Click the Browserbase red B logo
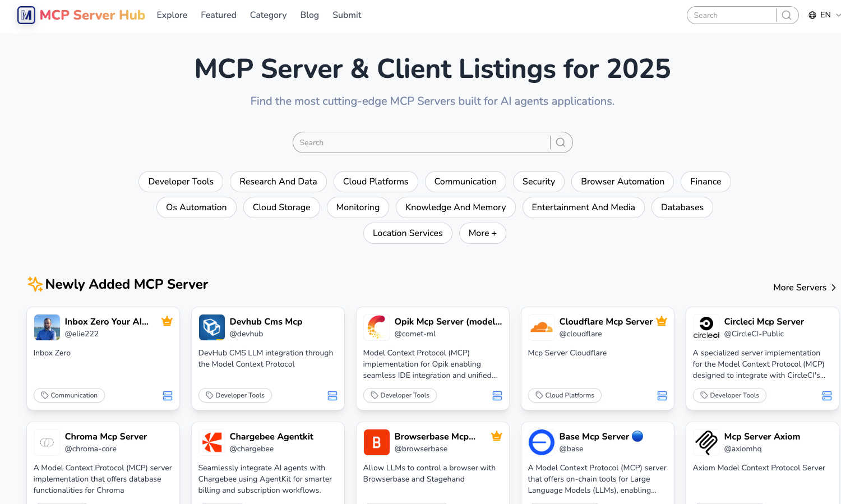Viewport: 841px width, 504px height. tap(377, 442)
